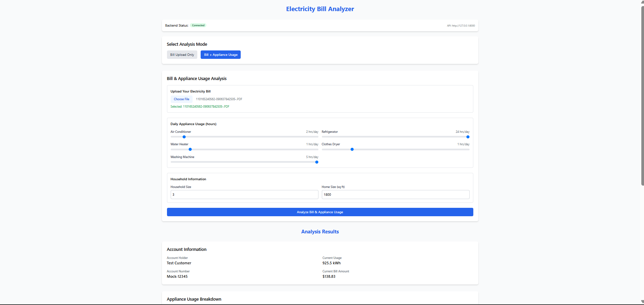644x305 pixels.
Task: Switch to Bill Upload Only mode
Action: [x=182, y=54]
